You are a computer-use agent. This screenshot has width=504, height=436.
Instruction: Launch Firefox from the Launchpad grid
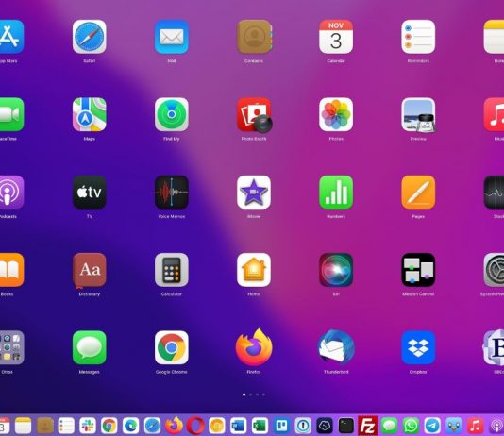pyautogui.click(x=254, y=347)
